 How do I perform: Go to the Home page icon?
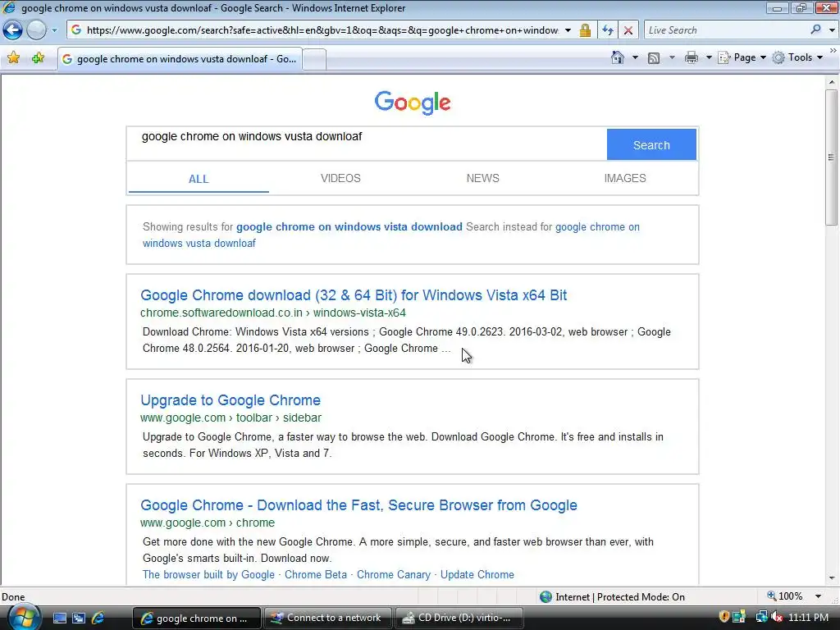pyautogui.click(x=618, y=57)
